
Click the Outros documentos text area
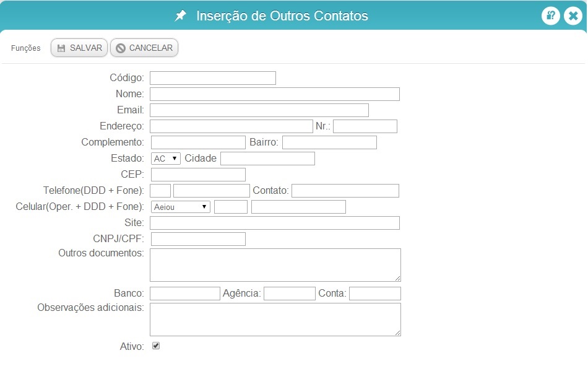(275, 265)
